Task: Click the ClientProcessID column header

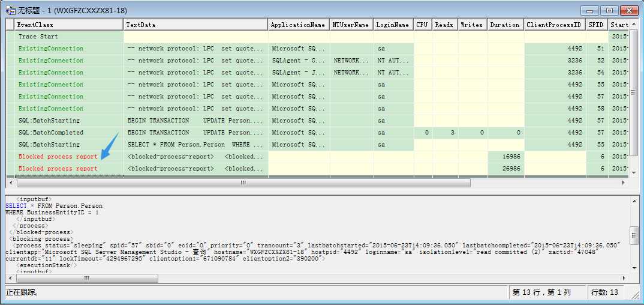Action: pyautogui.click(x=555, y=25)
